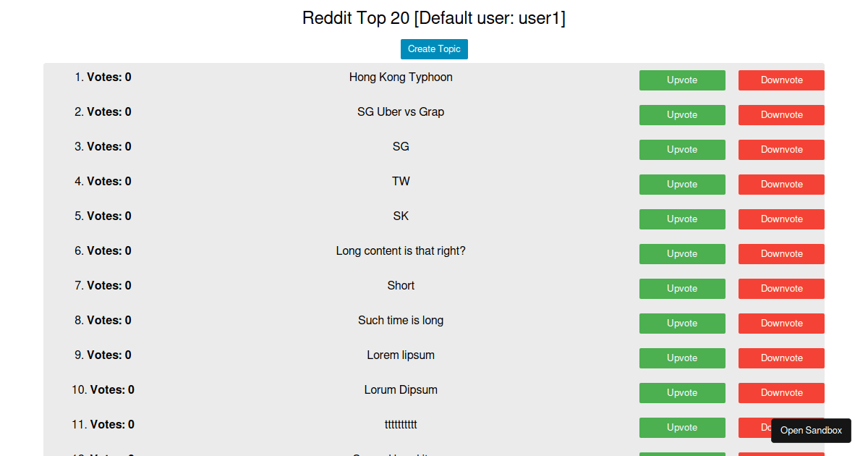Downvote the Such time is long topic
This screenshot has height=456, width=868.
(x=780, y=324)
